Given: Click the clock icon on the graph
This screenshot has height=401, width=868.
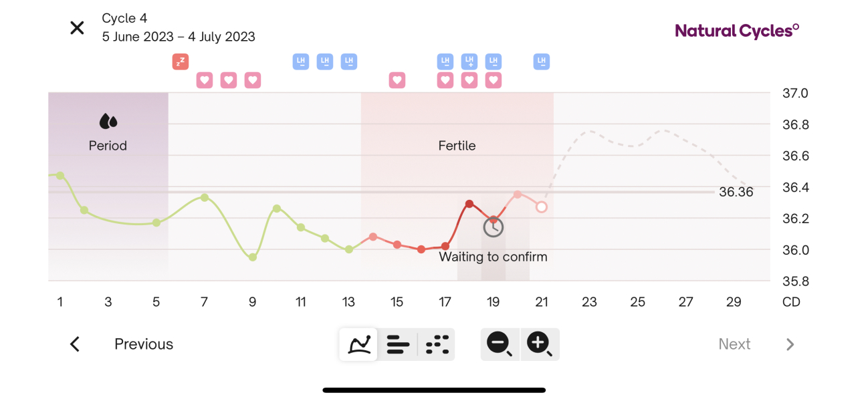Looking at the screenshot, I should [x=494, y=227].
